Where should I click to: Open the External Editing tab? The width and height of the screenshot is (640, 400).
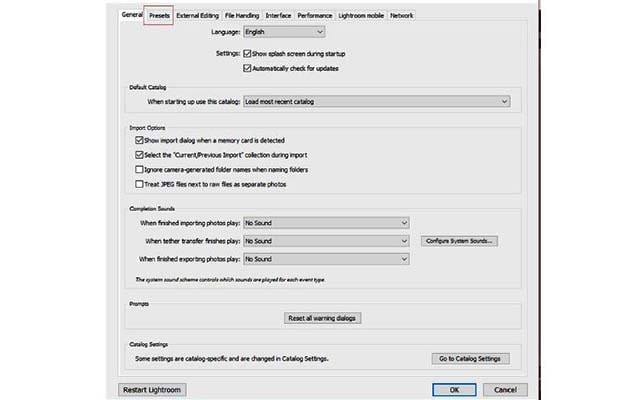tap(198, 16)
